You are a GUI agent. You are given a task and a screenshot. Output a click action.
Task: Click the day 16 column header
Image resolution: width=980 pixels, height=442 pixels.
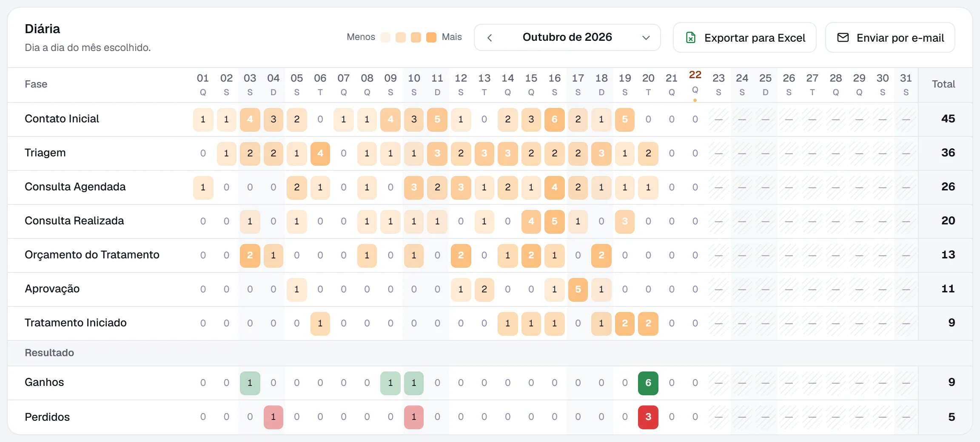(555, 85)
